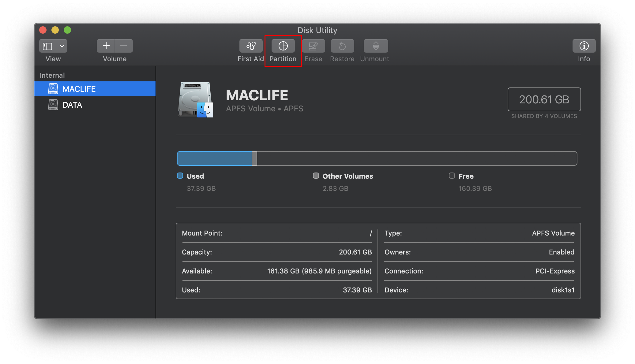Run First Aid on the selected volume

pos(250,46)
